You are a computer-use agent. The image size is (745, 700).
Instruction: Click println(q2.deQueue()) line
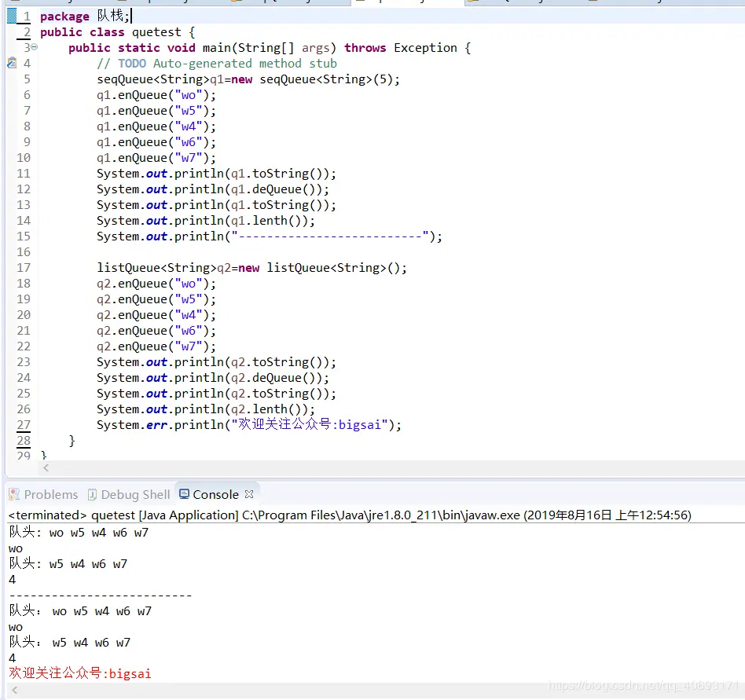pos(213,378)
